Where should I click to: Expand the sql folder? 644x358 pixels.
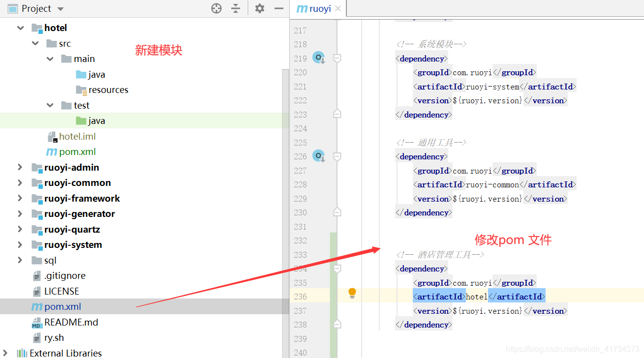[20, 260]
